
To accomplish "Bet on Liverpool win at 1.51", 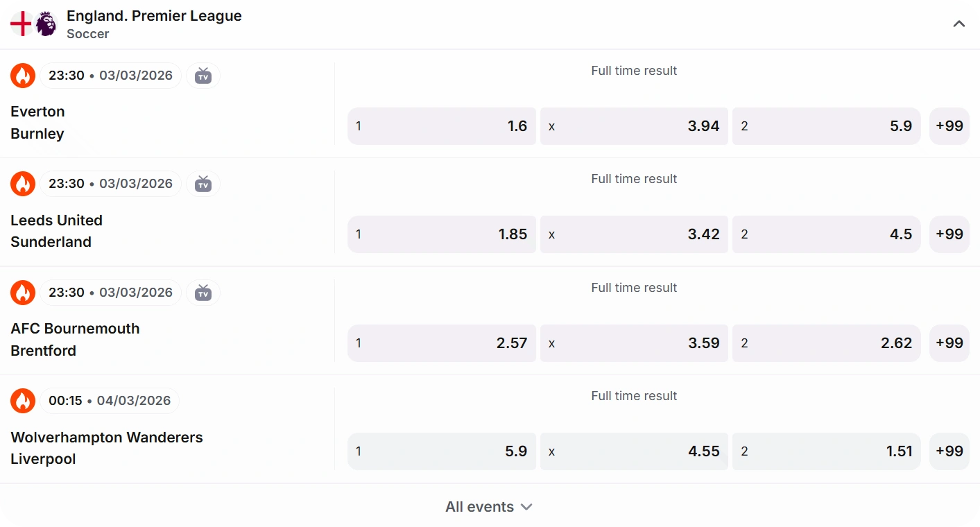I will [x=827, y=451].
